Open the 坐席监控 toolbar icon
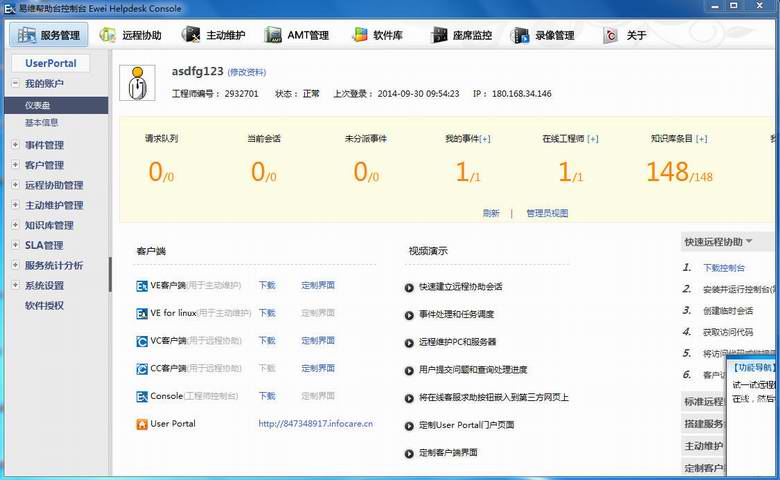The width and height of the screenshot is (780, 480). [x=439, y=35]
